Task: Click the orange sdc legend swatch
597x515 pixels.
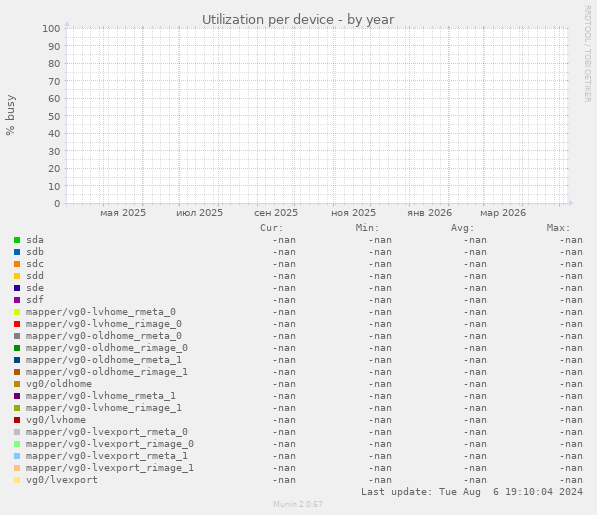Action: click(x=17, y=264)
